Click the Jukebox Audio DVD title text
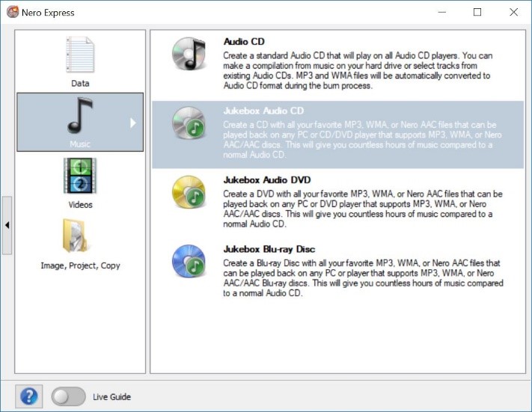The width and height of the screenshot is (532, 412). (266, 180)
